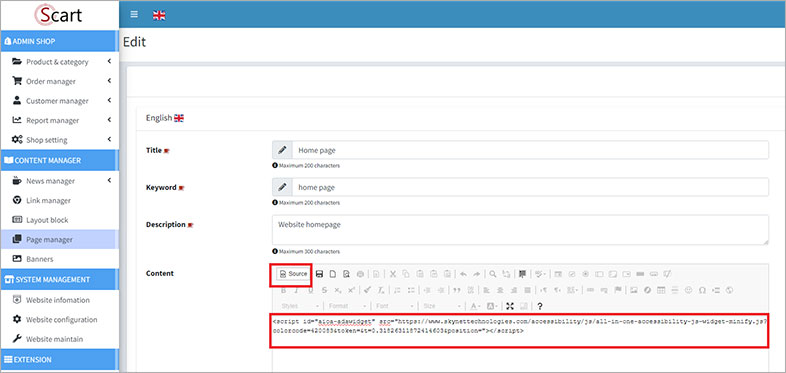
Task: Open Website maintain page
Action: tap(60, 339)
